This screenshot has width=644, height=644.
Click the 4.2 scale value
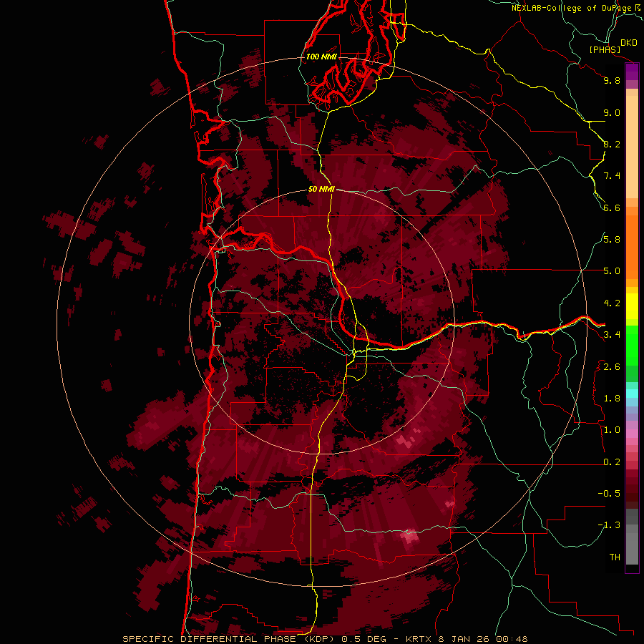612,303
